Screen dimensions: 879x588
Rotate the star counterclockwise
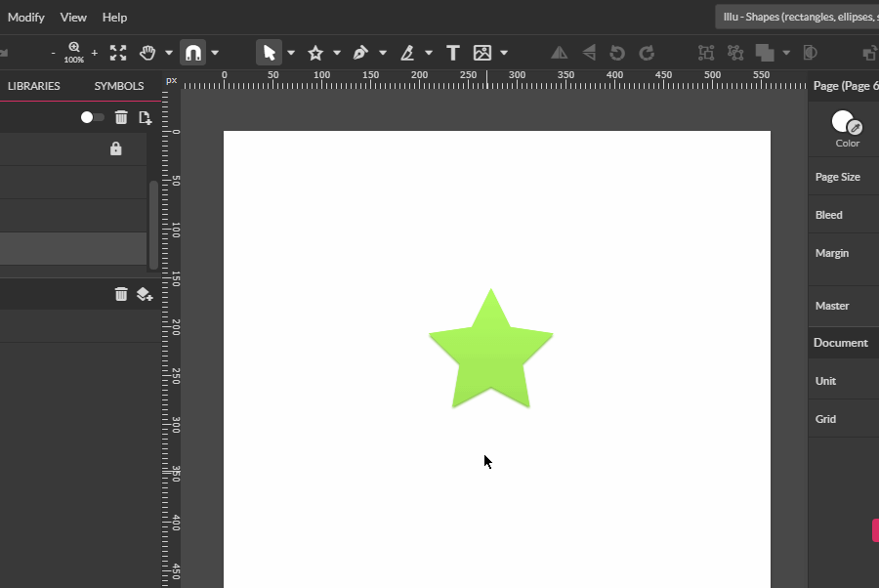click(614, 53)
